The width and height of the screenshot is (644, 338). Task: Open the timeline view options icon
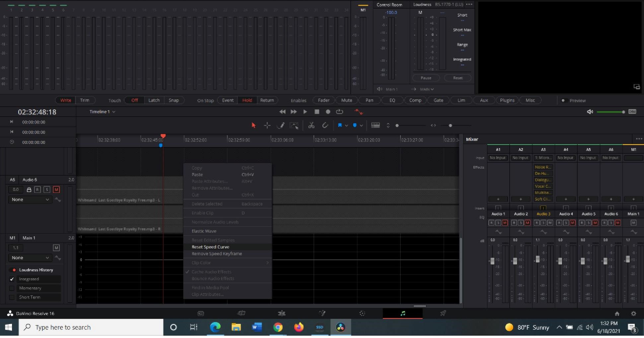pyautogui.click(x=375, y=125)
